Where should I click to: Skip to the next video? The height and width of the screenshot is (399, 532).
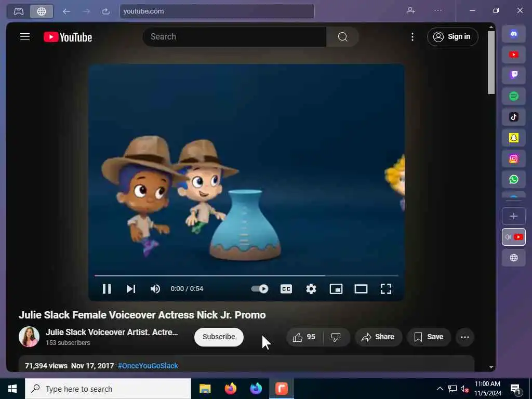click(131, 289)
